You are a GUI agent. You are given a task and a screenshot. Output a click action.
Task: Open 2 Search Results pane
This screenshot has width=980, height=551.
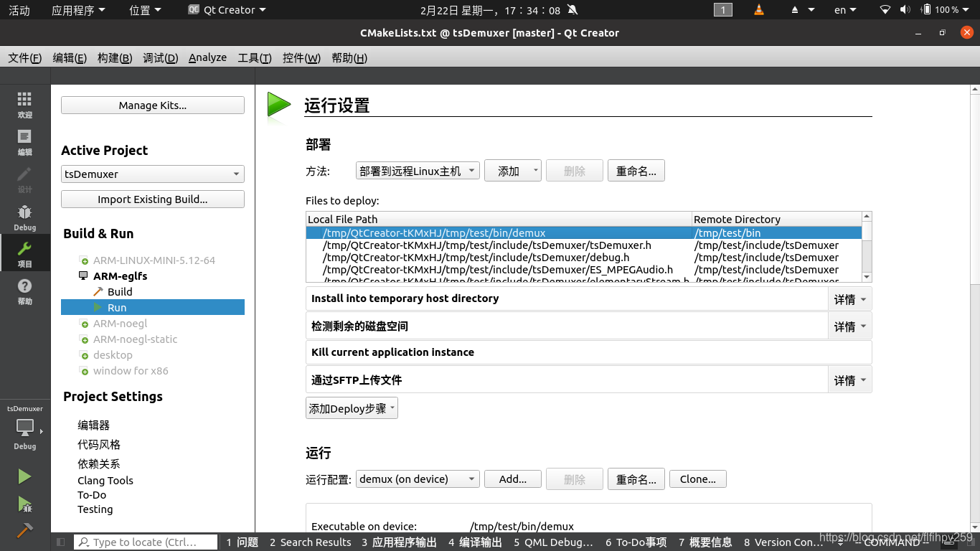coord(310,542)
